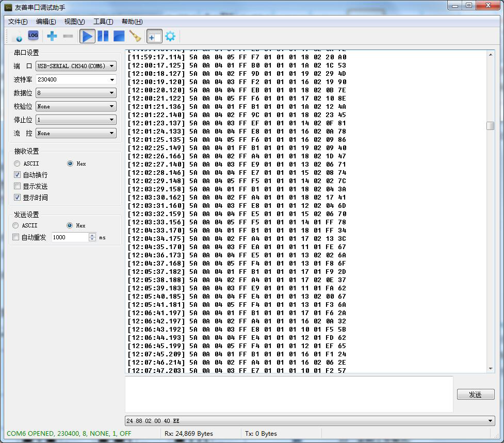This screenshot has height=443, width=504.
Task: Select ASCII radio in receive settings
Action: (18, 163)
